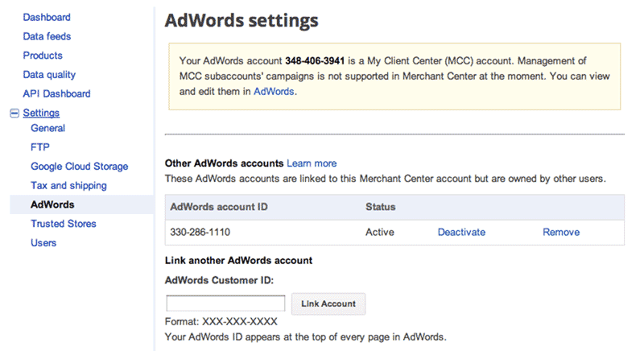
Task: Click the AdWords account ID column header
Action: click(x=219, y=207)
